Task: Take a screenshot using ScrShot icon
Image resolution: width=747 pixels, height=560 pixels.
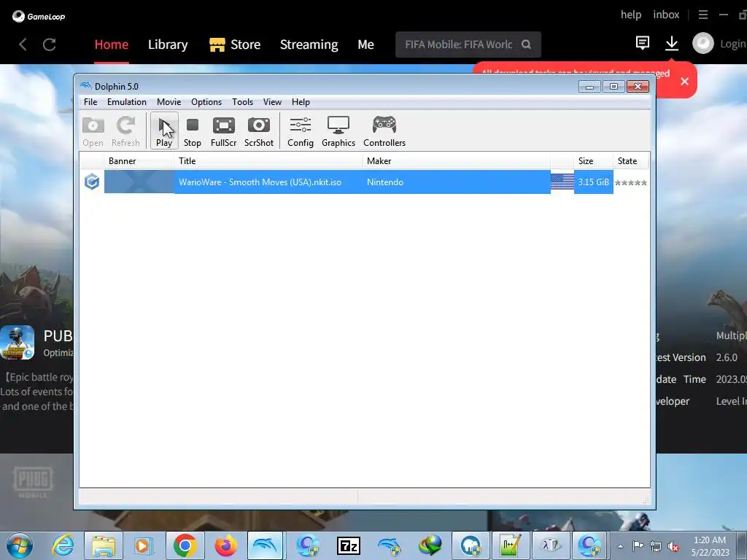Action: (x=259, y=131)
